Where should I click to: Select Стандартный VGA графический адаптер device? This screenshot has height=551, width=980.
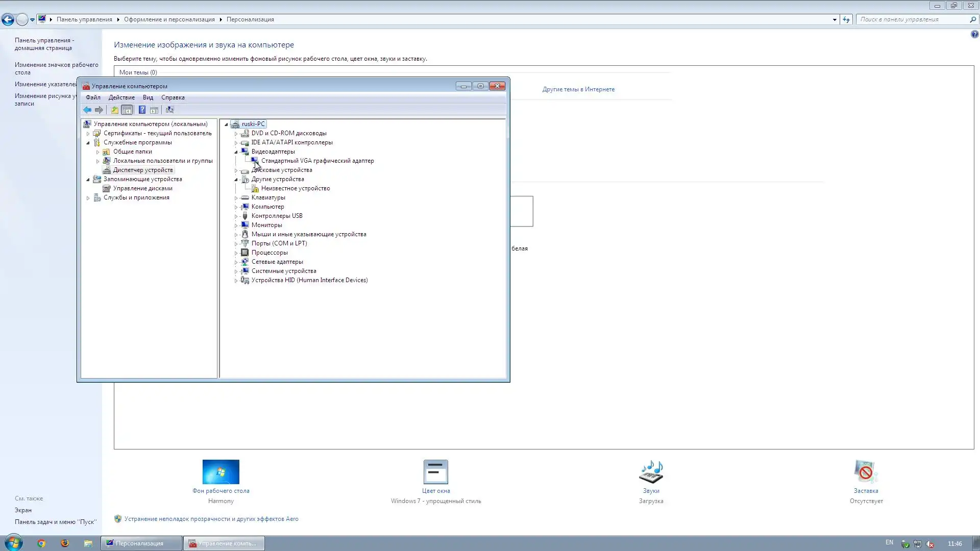click(x=317, y=161)
